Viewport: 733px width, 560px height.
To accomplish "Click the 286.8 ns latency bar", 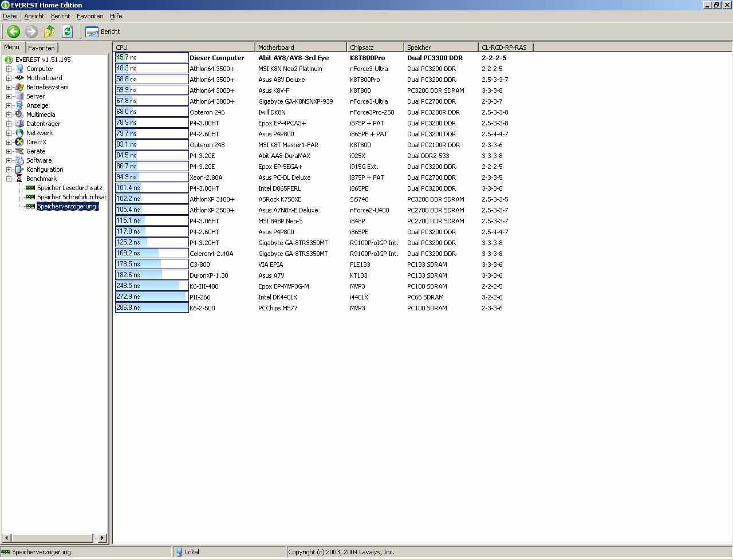I will pyautogui.click(x=152, y=307).
